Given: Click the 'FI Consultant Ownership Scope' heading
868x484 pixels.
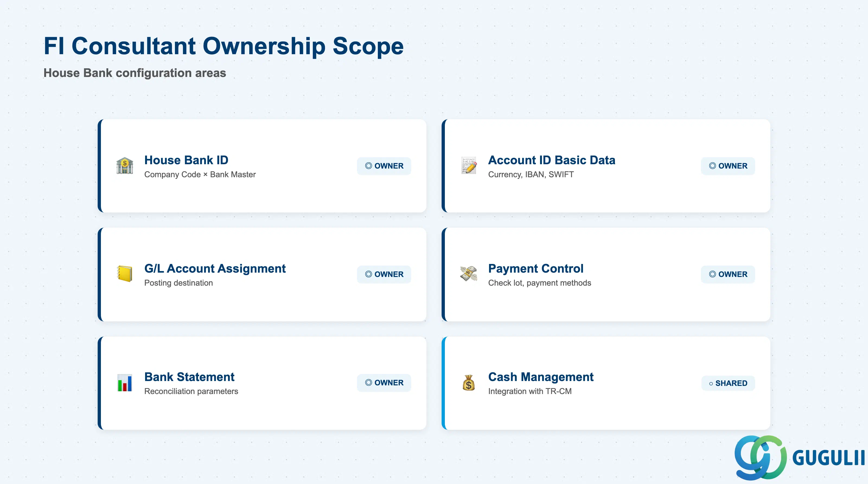Looking at the screenshot, I should [224, 46].
